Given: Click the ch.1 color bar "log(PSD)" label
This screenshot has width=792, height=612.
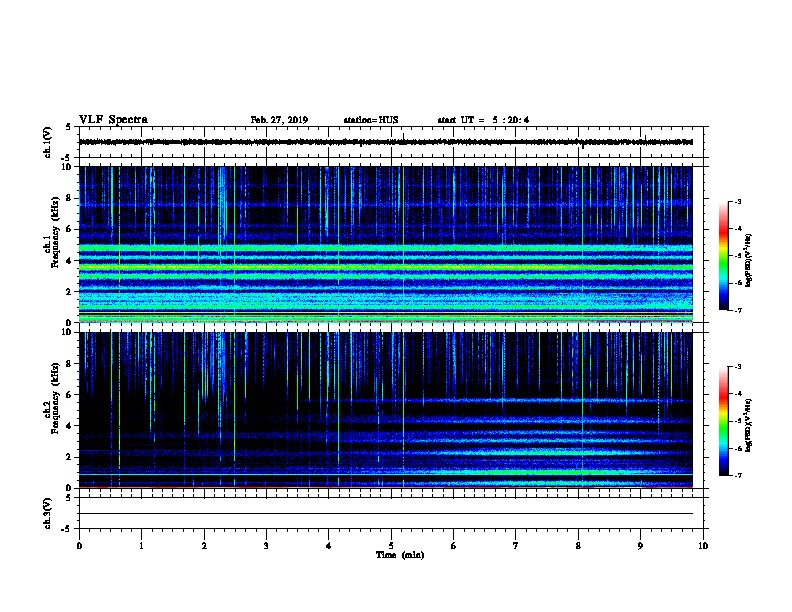Looking at the screenshot, I should [748, 260].
